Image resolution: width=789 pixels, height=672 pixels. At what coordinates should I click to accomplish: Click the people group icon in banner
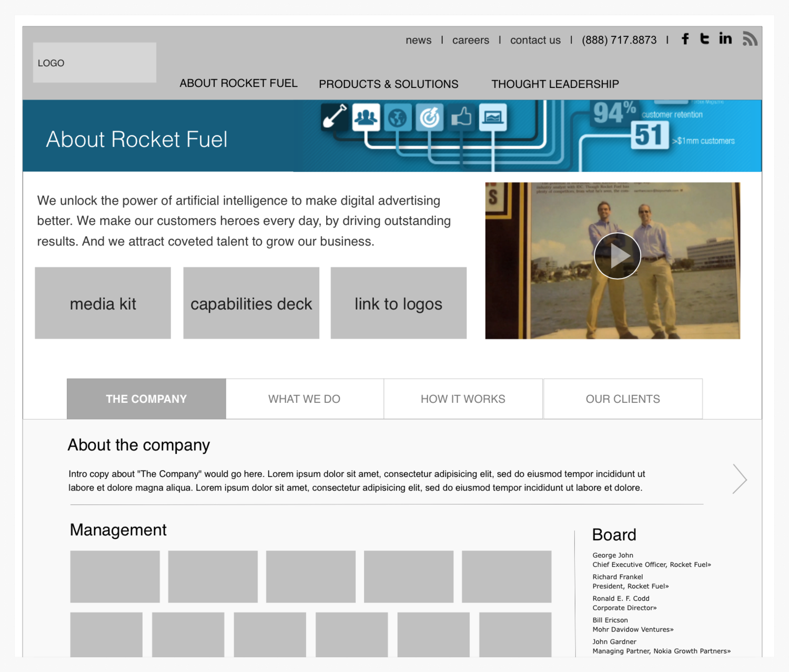pyautogui.click(x=366, y=117)
